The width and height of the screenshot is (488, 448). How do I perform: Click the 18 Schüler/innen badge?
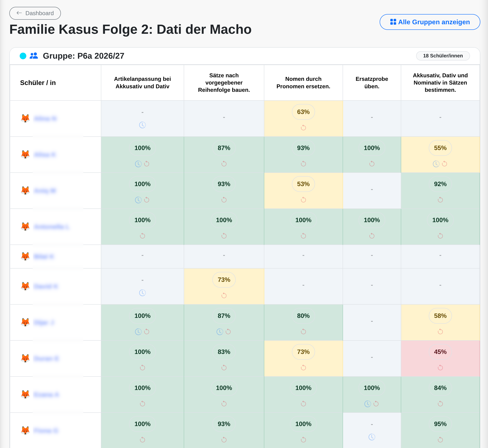point(443,56)
